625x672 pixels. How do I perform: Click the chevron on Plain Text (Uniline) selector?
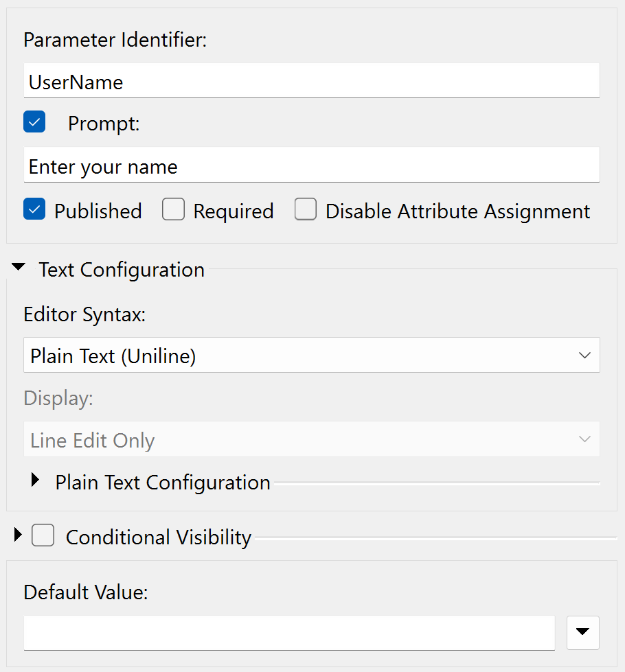point(584,355)
